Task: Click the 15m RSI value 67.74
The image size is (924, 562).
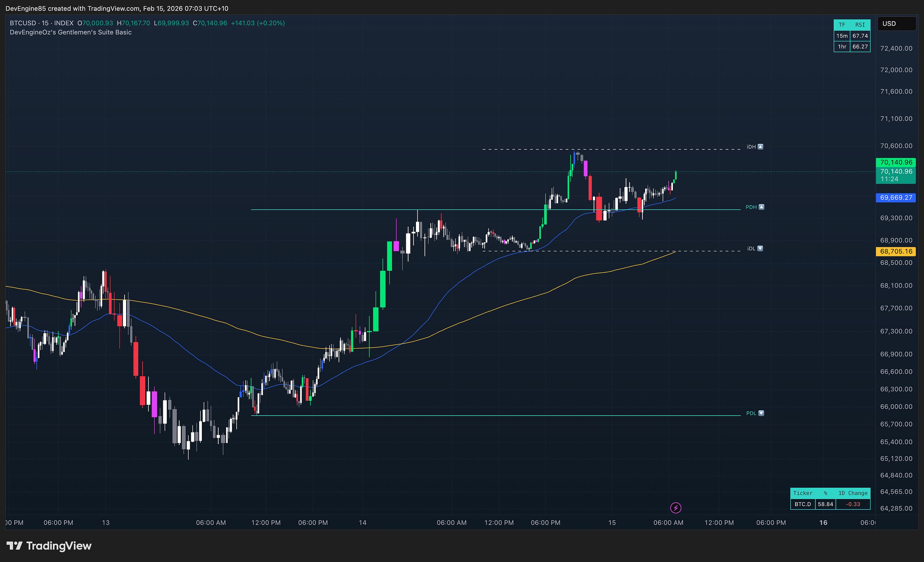Action: pos(860,36)
